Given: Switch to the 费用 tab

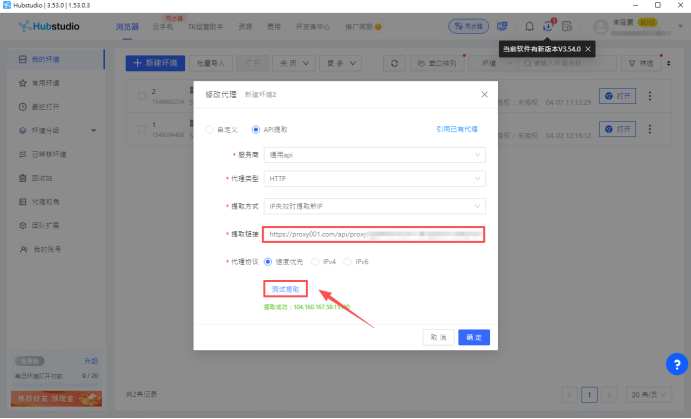Looking at the screenshot, I should pyautogui.click(x=274, y=27).
